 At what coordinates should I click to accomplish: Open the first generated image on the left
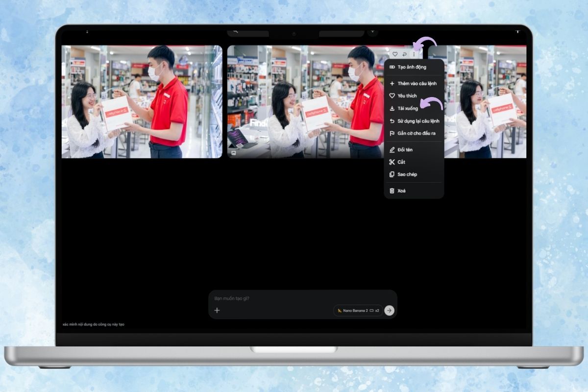[x=142, y=101]
